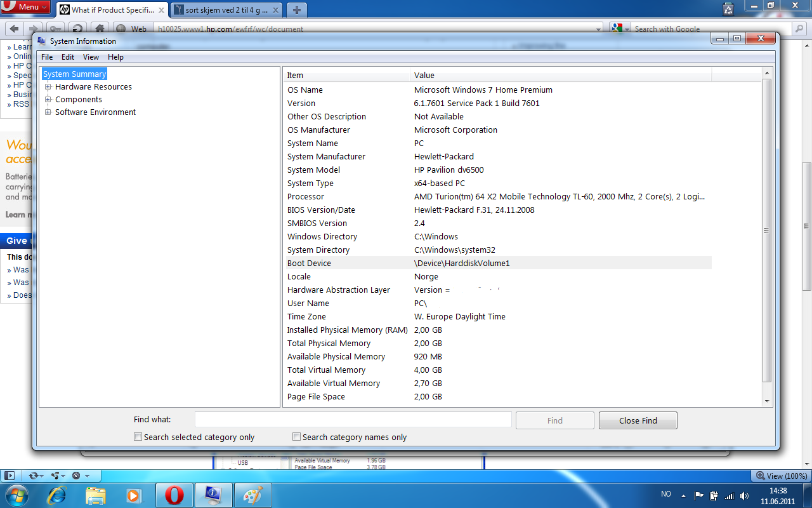Select the Software Environment tree item
812x508 pixels.
[x=95, y=112]
